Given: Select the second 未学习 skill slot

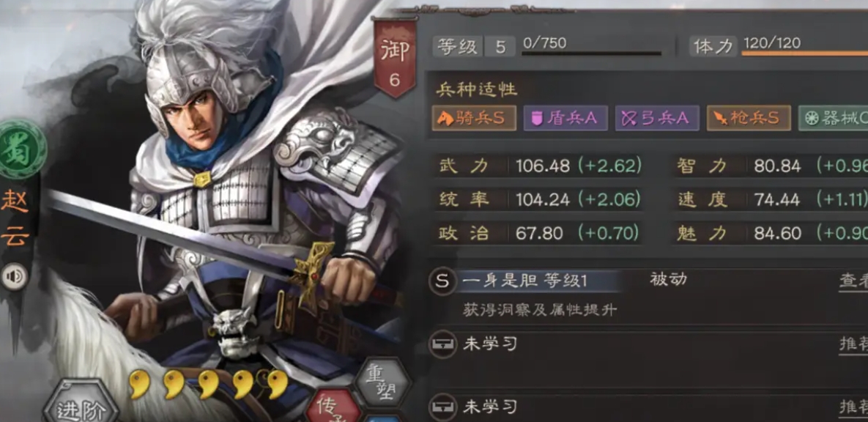Looking at the screenshot, I should [648, 407].
